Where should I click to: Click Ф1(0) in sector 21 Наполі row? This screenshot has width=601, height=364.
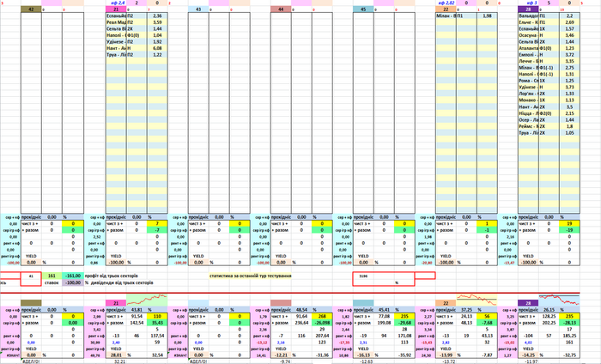click(x=137, y=36)
